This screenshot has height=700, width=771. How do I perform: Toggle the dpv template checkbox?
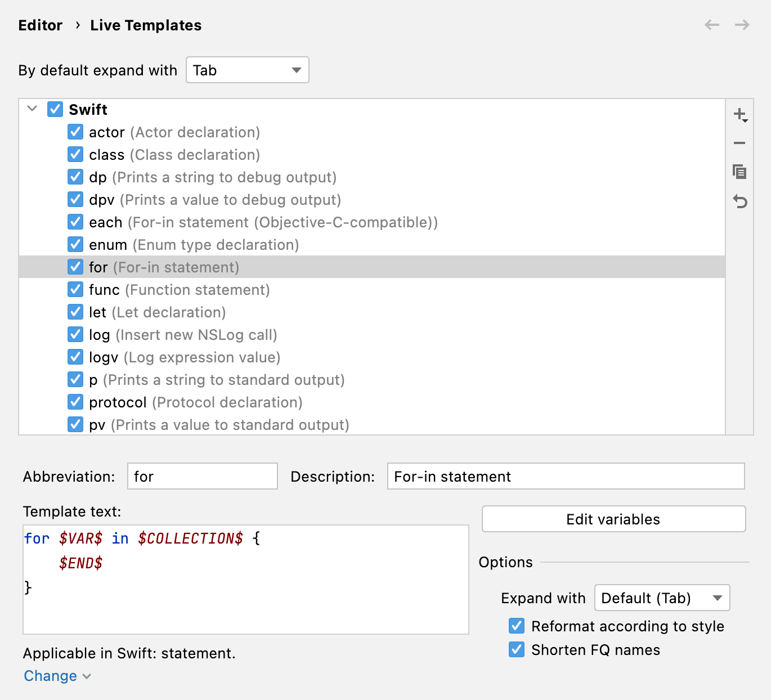[x=75, y=199]
